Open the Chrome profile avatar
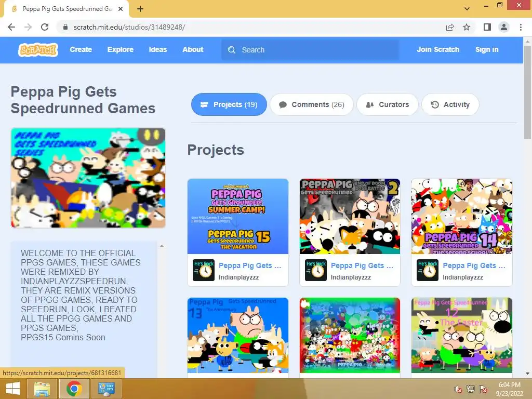The width and height of the screenshot is (532, 399). click(504, 27)
